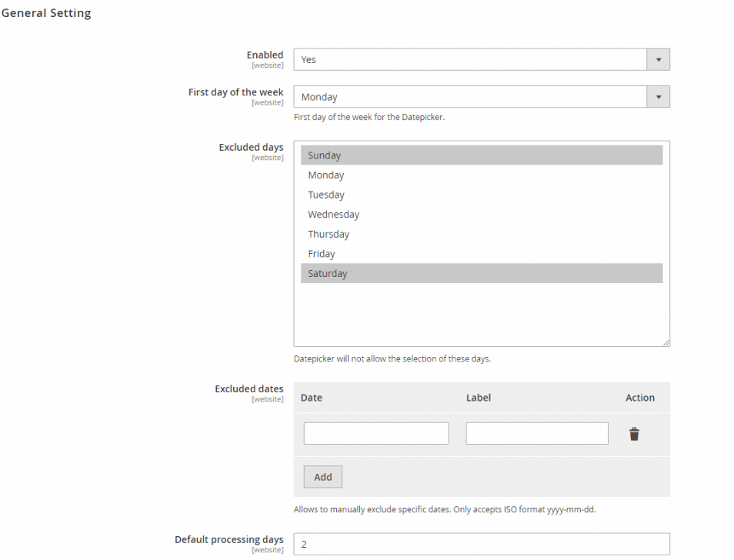This screenshot has width=734, height=560.
Task: Select Saturday in Excluded days list
Action: click(x=481, y=273)
